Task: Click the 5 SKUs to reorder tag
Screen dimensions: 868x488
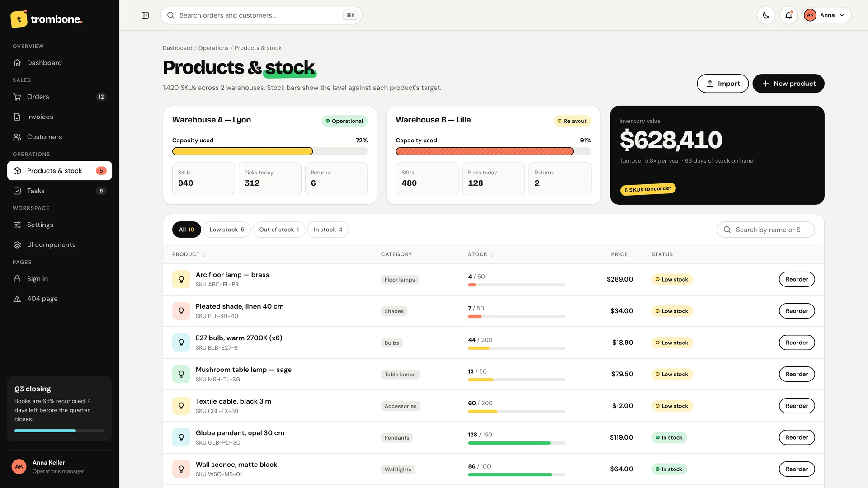Action: tap(647, 189)
